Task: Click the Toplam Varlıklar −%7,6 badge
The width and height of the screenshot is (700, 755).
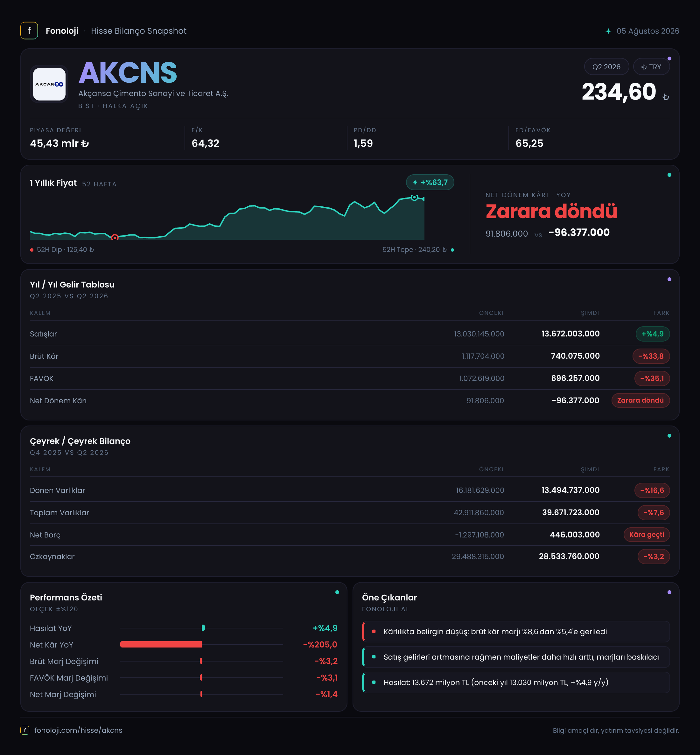Action: [654, 513]
